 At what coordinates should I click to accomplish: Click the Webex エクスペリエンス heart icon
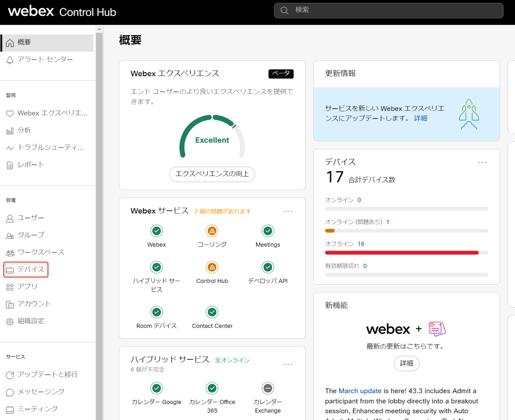click(10, 113)
